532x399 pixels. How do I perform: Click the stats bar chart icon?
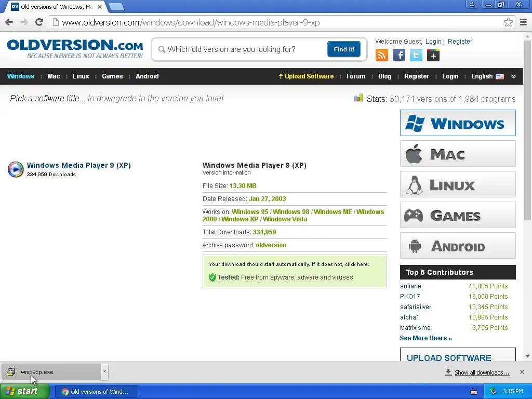[x=358, y=98]
